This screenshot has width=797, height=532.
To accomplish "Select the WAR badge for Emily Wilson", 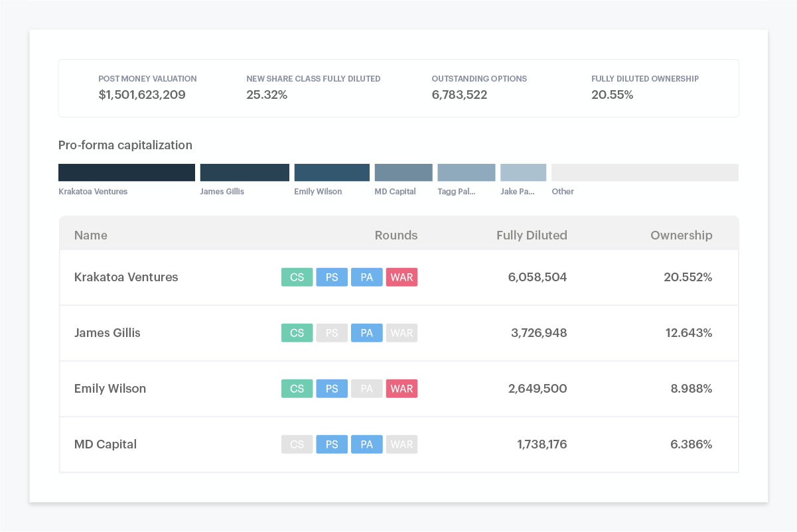I will 401,389.
